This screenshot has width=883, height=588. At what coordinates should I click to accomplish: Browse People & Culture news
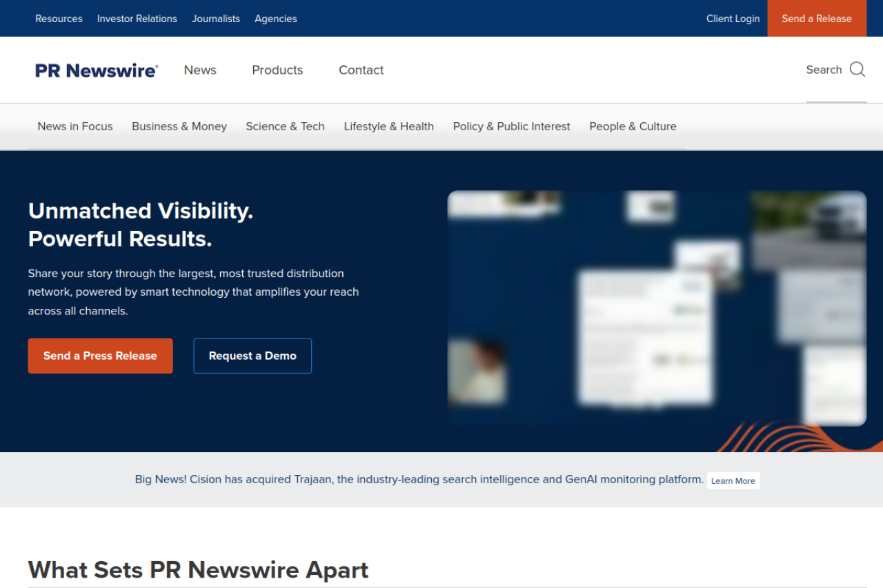pyautogui.click(x=633, y=126)
